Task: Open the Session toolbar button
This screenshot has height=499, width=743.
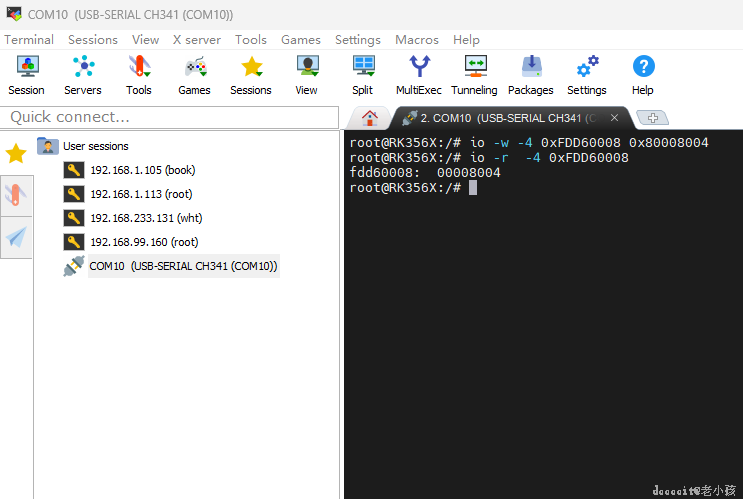Action: 27,76
